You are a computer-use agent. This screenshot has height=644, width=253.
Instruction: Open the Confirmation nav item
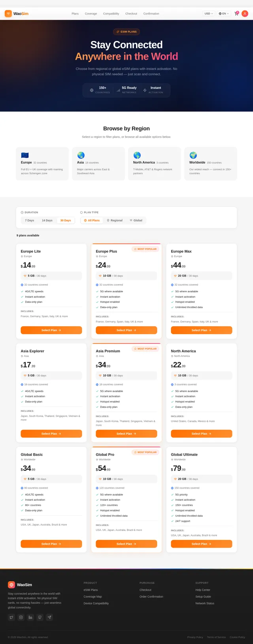(151, 13)
